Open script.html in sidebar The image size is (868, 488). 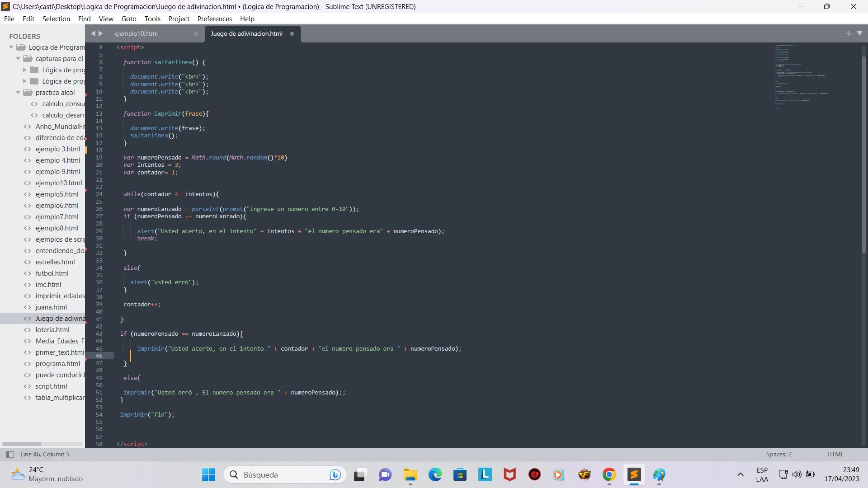[51, 386]
